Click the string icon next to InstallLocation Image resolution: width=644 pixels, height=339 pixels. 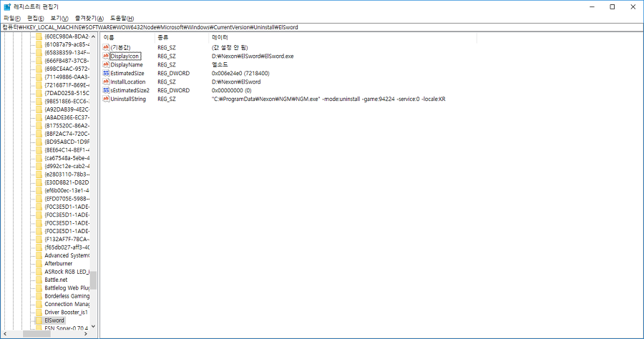[106, 82]
